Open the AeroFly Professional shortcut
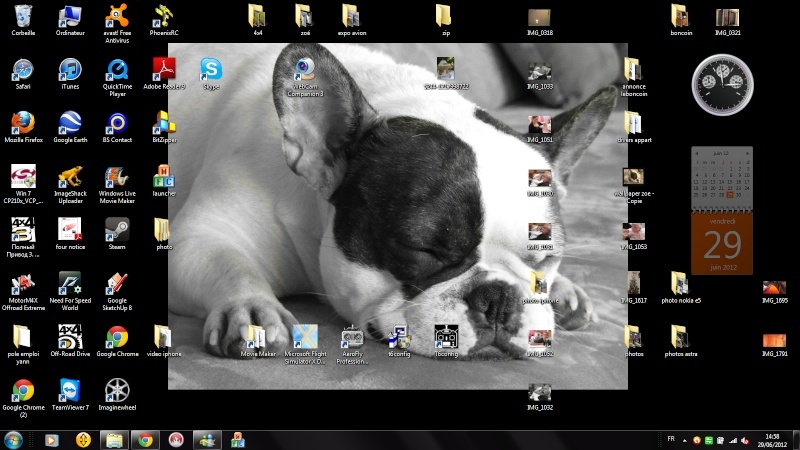The image size is (800, 450). [352, 344]
